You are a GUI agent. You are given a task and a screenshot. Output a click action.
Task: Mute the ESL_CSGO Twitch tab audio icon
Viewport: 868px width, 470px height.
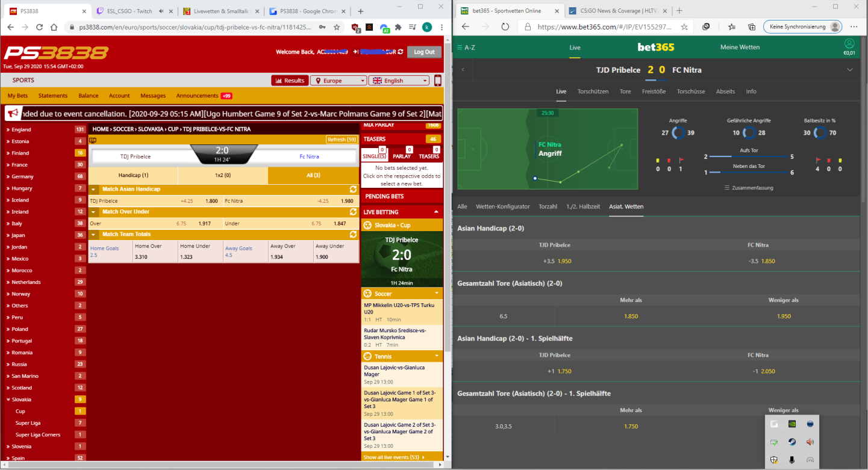[x=161, y=11]
